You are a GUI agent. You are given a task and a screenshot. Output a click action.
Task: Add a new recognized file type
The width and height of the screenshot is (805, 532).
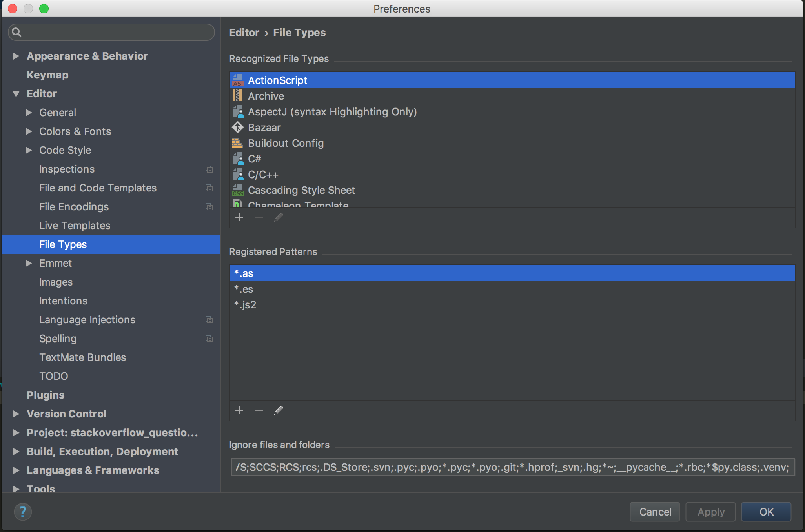pos(239,217)
